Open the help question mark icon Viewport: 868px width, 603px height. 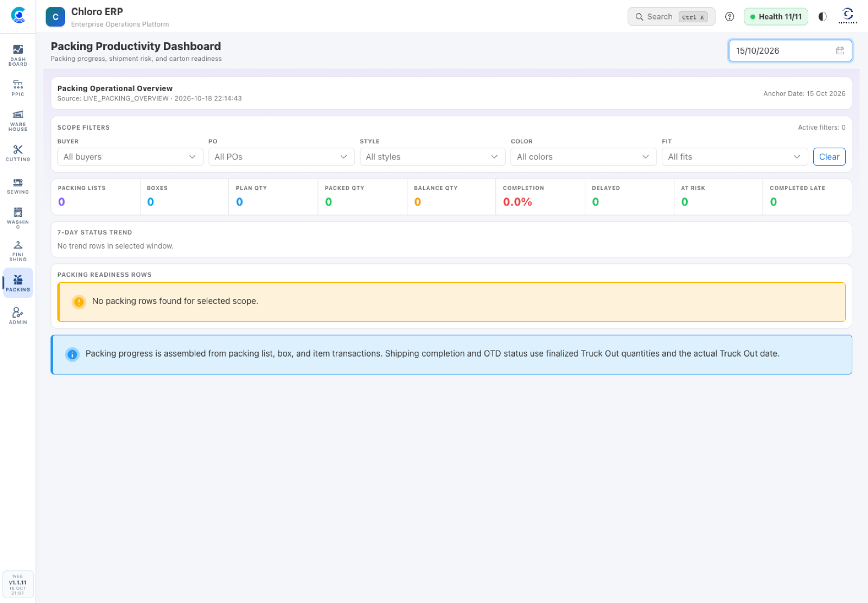point(730,17)
